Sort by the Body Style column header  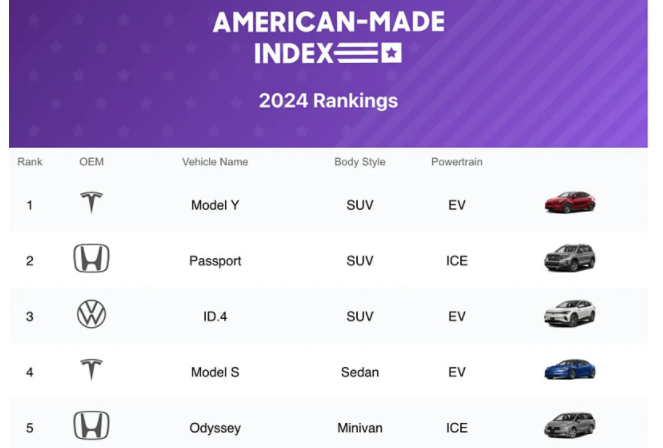[x=360, y=161]
